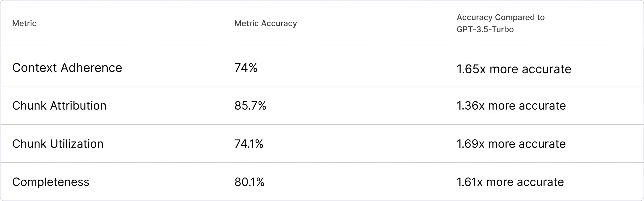Select the 74% accuracy value

(246, 68)
